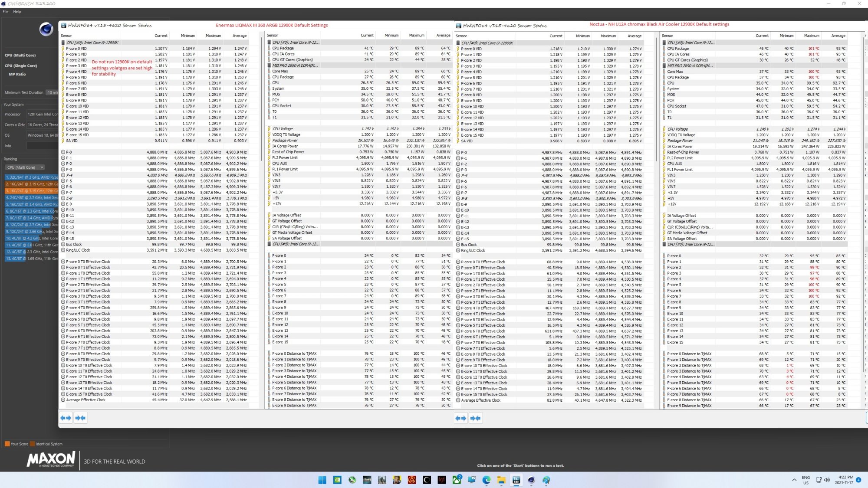Open Xbox app in taskbar

[457, 480]
